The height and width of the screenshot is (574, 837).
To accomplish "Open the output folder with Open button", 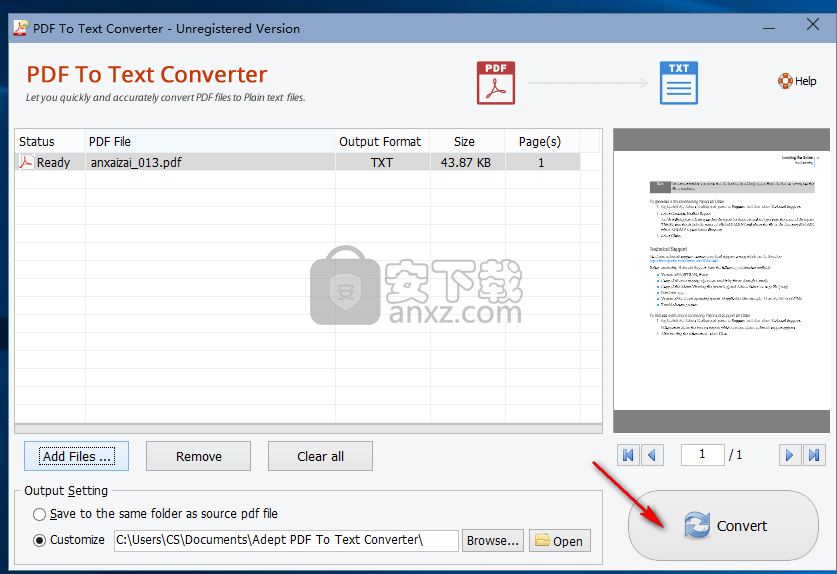I will click(559, 540).
